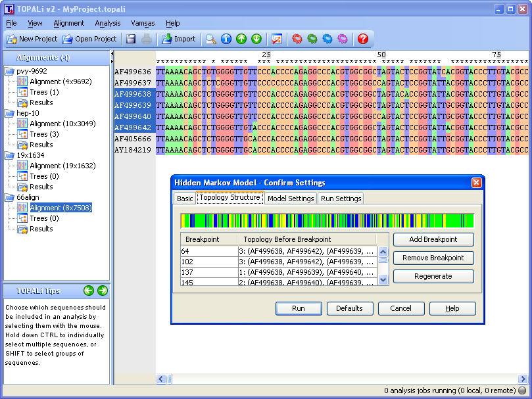Click the blue gear analysis icon
Screen dimensions: 532x399
(x=327, y=39)
